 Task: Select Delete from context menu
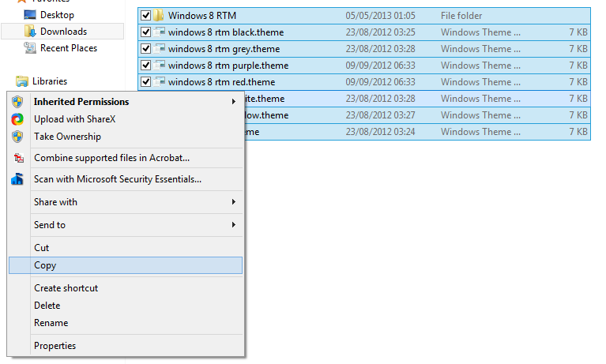click(x=126, y=306)
